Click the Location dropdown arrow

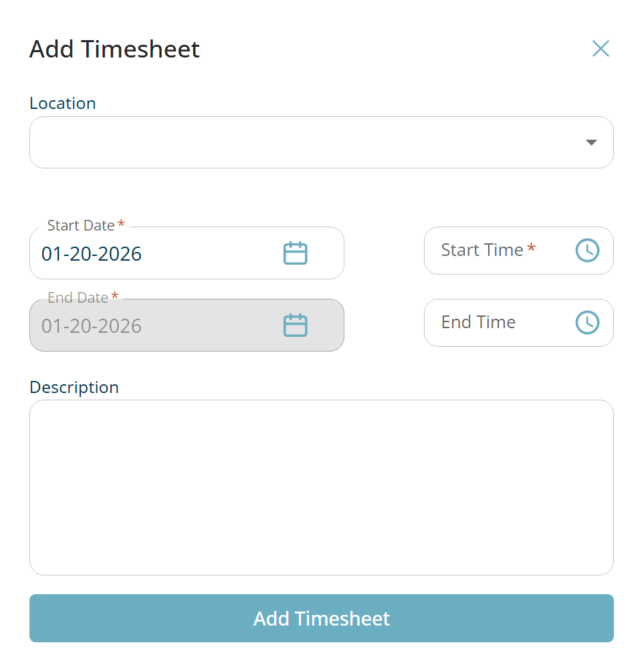pyautogui.click(x=591, y=142)
